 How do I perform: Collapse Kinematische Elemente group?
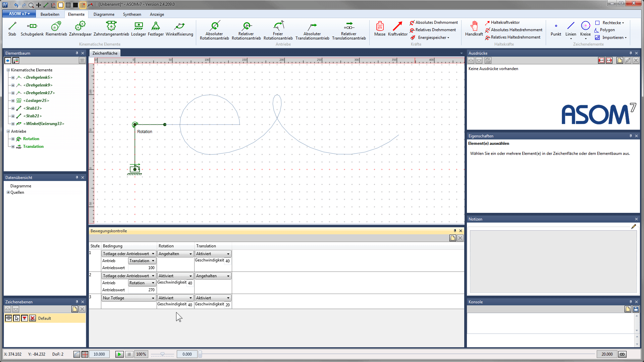(x=8, y=70)
